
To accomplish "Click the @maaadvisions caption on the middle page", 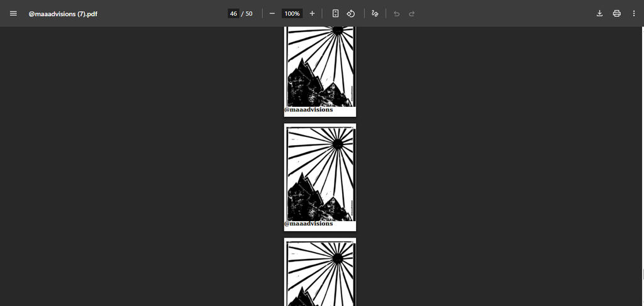I will (x=309, y=224).
